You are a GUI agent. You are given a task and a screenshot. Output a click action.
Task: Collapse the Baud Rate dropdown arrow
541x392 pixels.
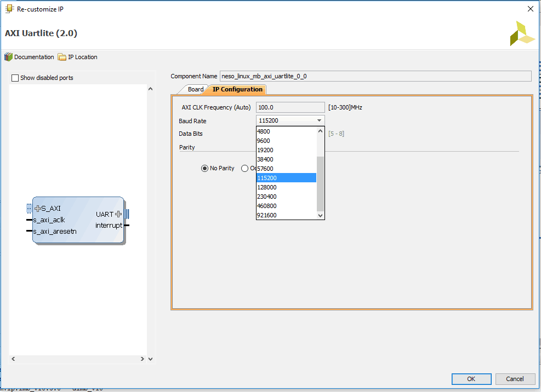pos(319,120)
